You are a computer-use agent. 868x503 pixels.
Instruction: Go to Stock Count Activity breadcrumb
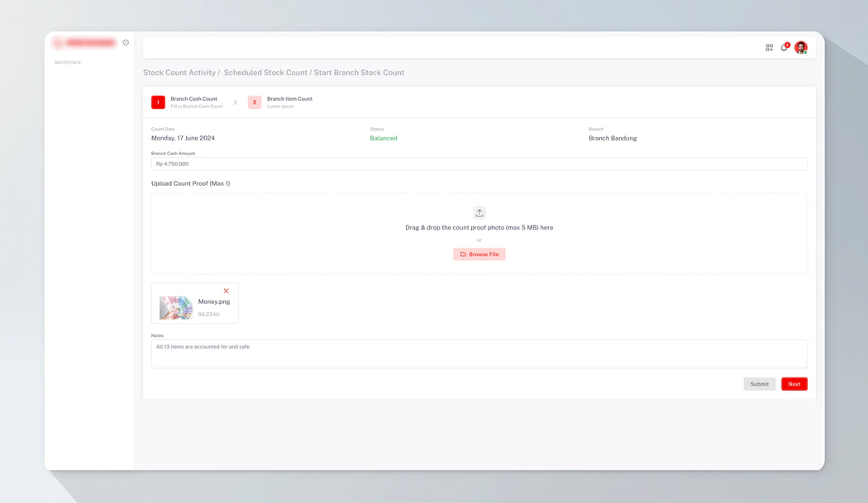coord(179,73)
